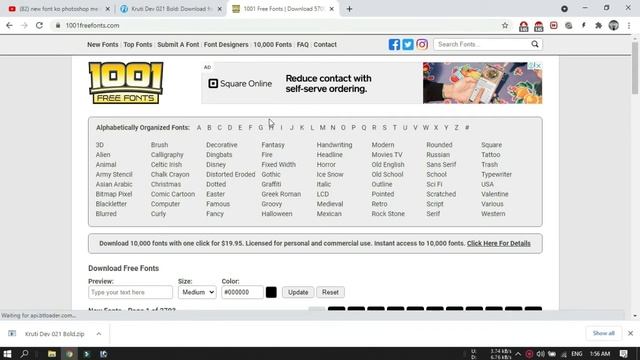Open the Twitter icon link
Viewport: 640px width, 360px height.
408,44
